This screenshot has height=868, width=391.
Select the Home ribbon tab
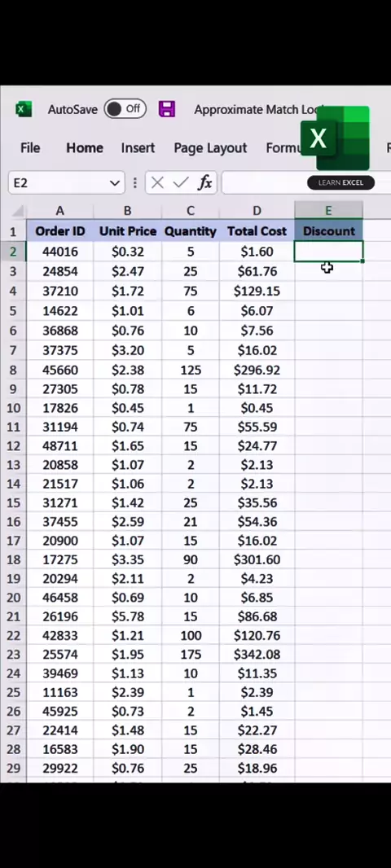[85, 148]
